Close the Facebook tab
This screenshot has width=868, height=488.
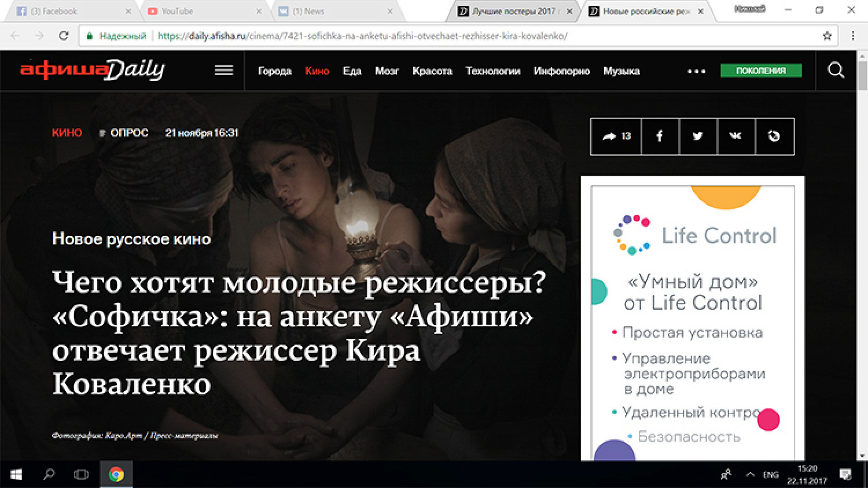pyautogui.click(x=128, y=11)
